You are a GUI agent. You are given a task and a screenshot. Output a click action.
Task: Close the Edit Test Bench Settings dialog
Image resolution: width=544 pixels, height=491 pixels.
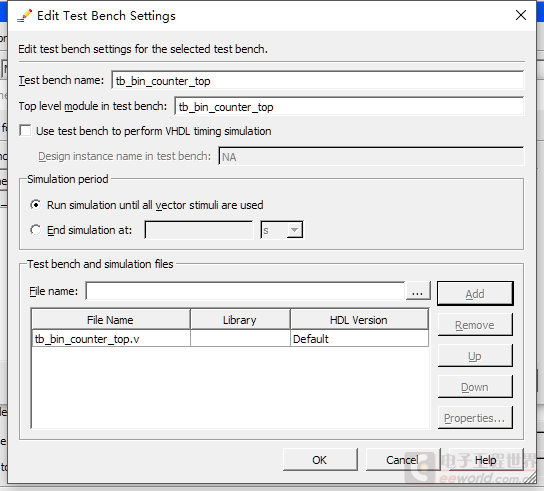click(520, 15)
